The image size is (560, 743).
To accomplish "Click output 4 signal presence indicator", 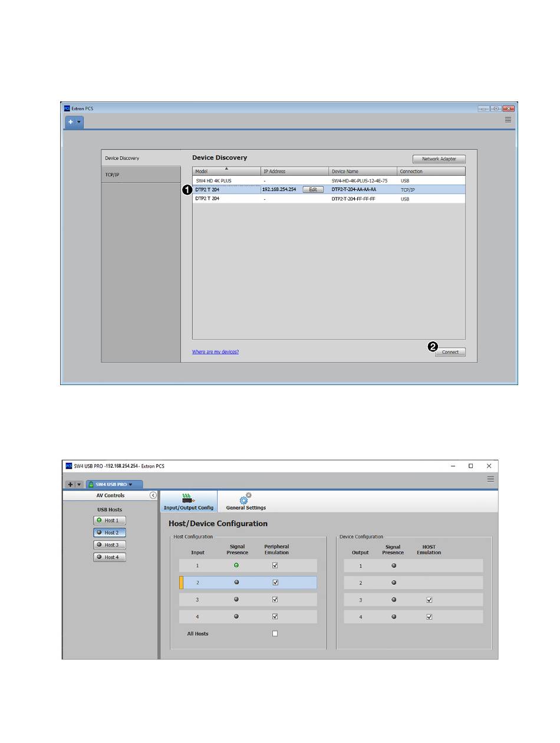I will click(394, 617).
